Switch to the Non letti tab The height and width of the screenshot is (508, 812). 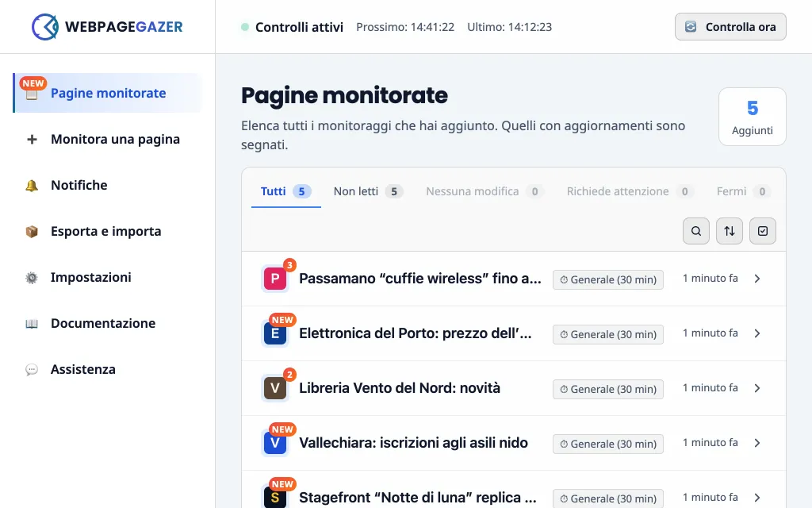[368, 191]
